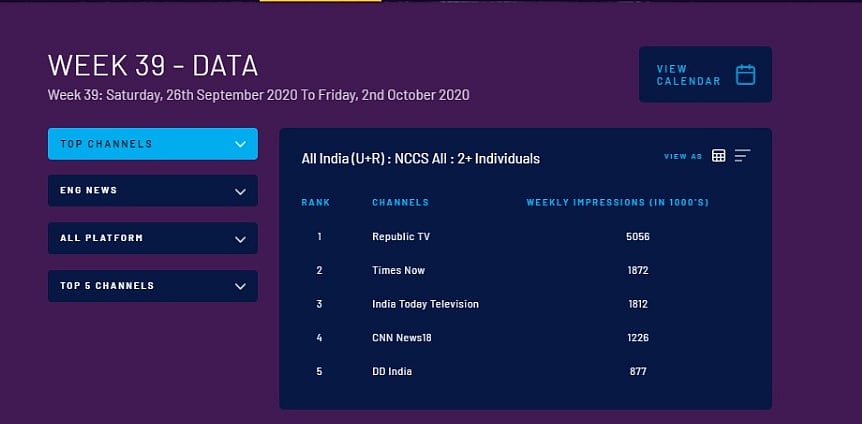This screenshot has height=424, width=862.
Task: Switch to bar chart view icon
Action: (742, 156)
